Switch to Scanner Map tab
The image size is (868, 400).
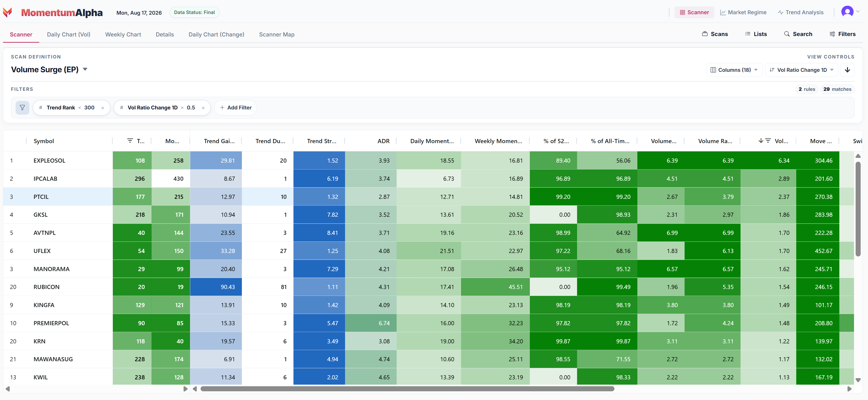[x=277, y=34]
